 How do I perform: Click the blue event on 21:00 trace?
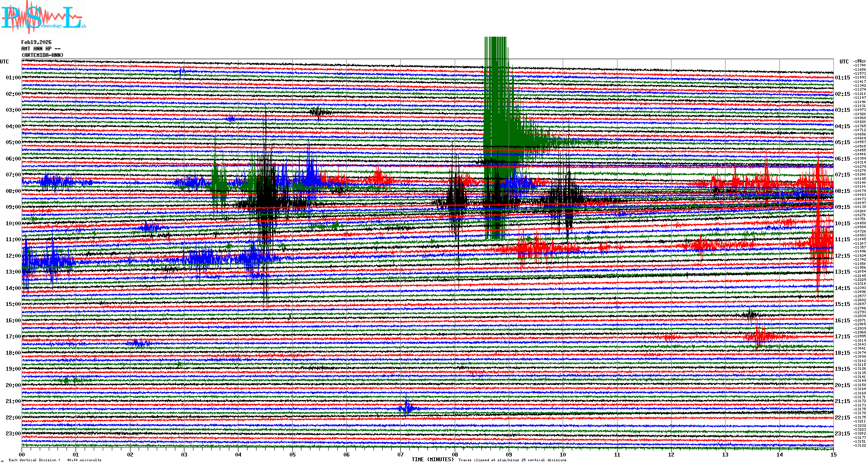[407, 408]
